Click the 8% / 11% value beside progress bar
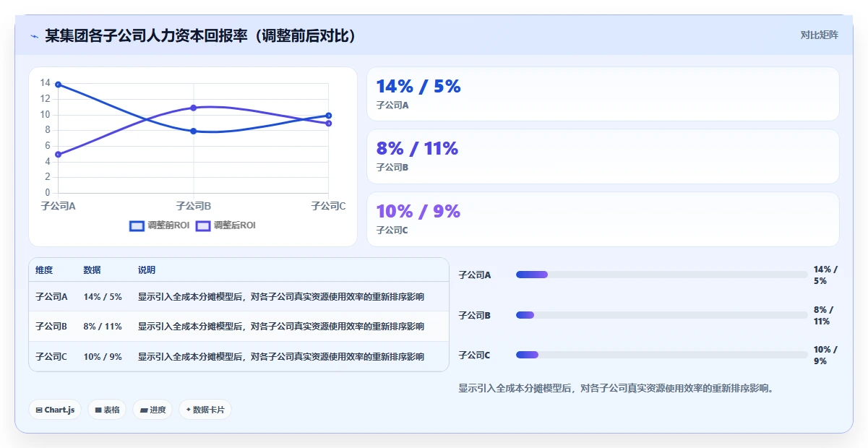Image resolution: width=868 pixels, height=448 pixels. [825, 315]
